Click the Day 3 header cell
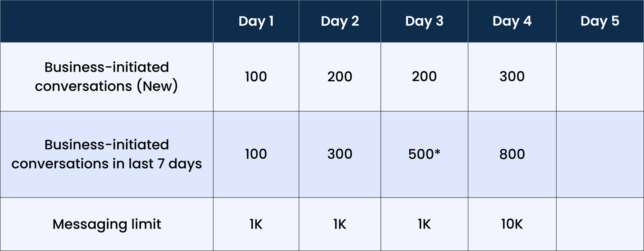The image size is (644, 251). tap(424, 21)
